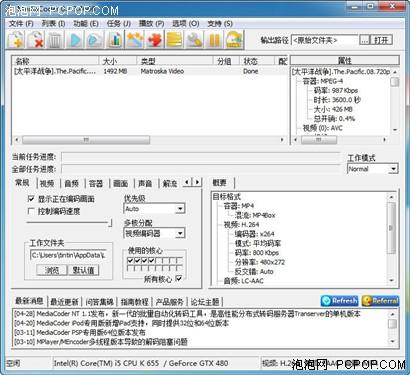Click the 编码速度 speed control slider
Image resolution: width=410 pixels, height=375 pixels.
tap(69, 222)
